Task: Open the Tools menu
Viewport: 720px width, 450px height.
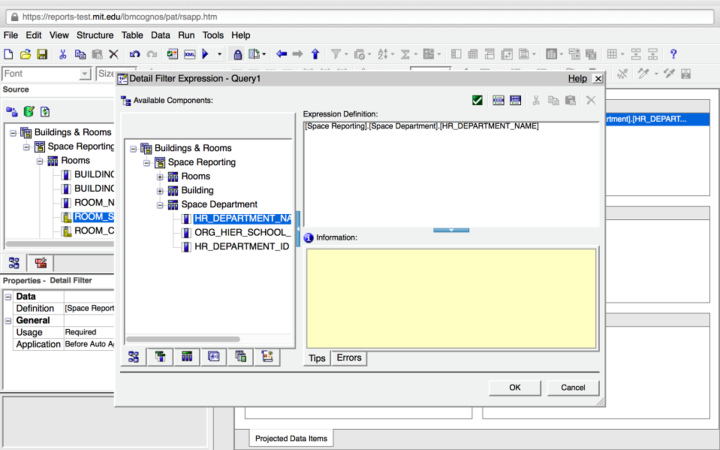Action: (212, 35)
